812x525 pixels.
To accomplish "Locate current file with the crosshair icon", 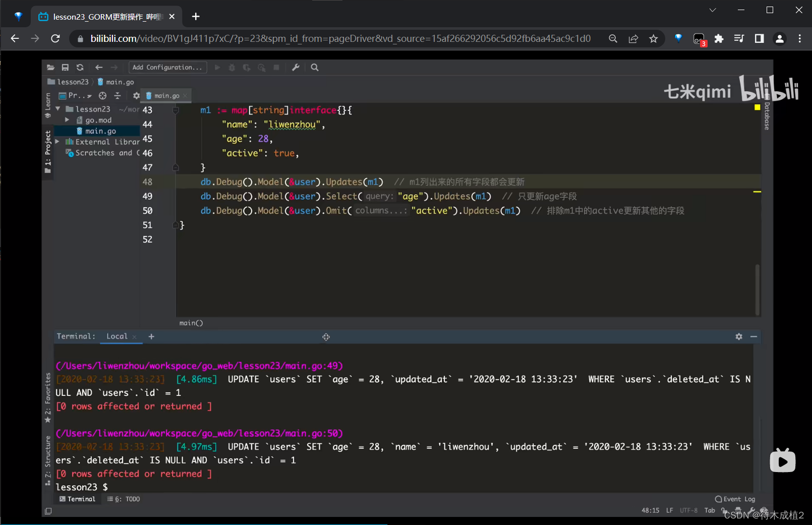I will coord(102,96).
